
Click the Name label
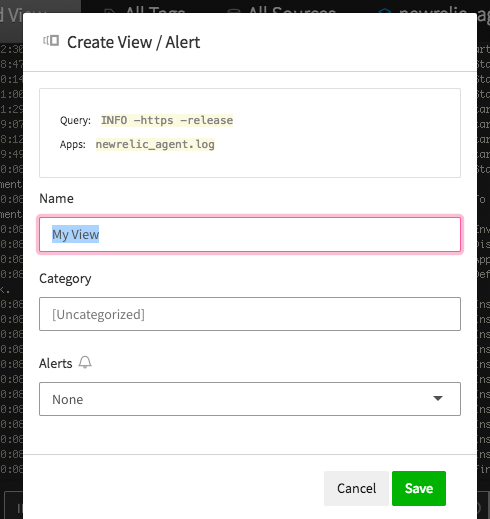click(x=56, y=198)
